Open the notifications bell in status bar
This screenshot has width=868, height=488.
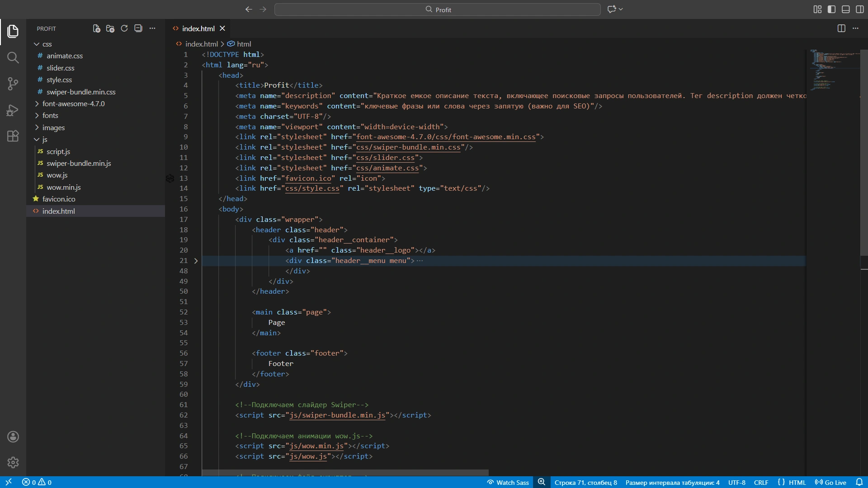pyautogui.click(x=859, y=482)
